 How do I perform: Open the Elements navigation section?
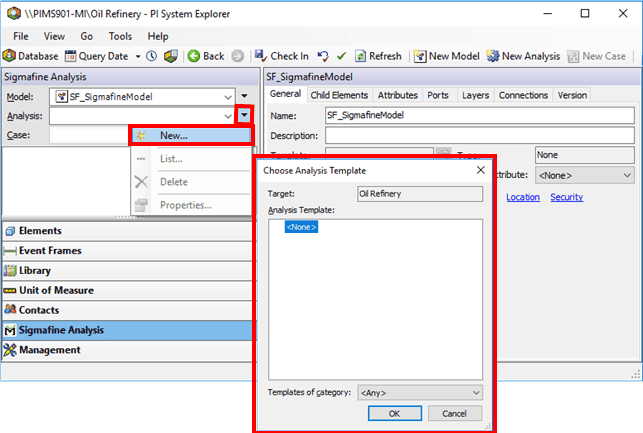(x=128, y=231)
